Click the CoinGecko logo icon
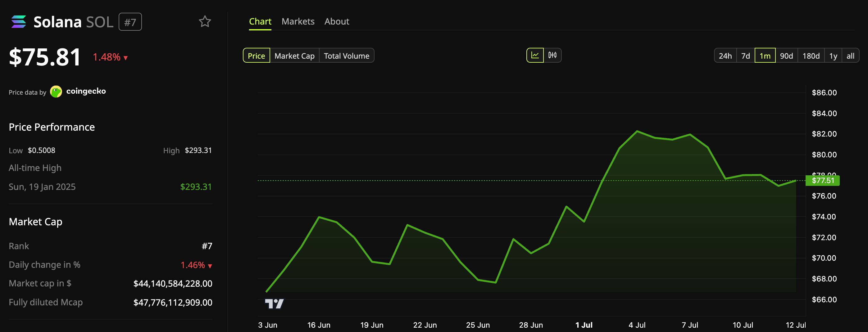This screenshot has width=868, height=332. (x=56, y=91)
